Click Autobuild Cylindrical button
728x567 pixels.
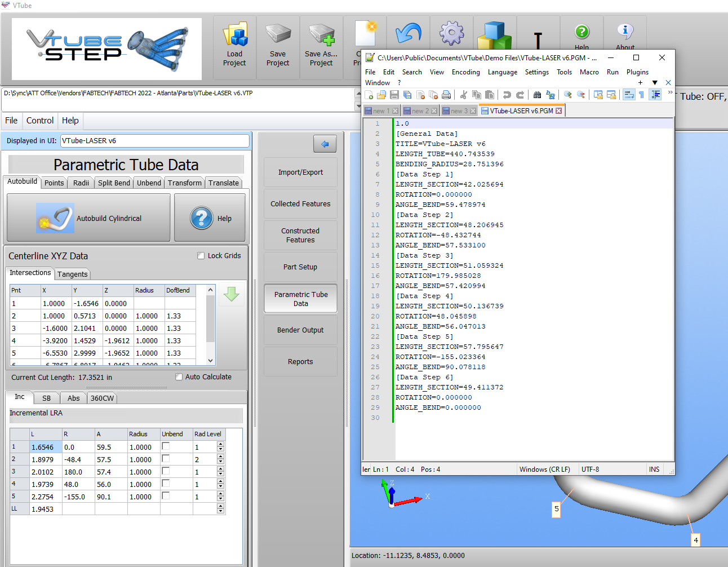88,218
